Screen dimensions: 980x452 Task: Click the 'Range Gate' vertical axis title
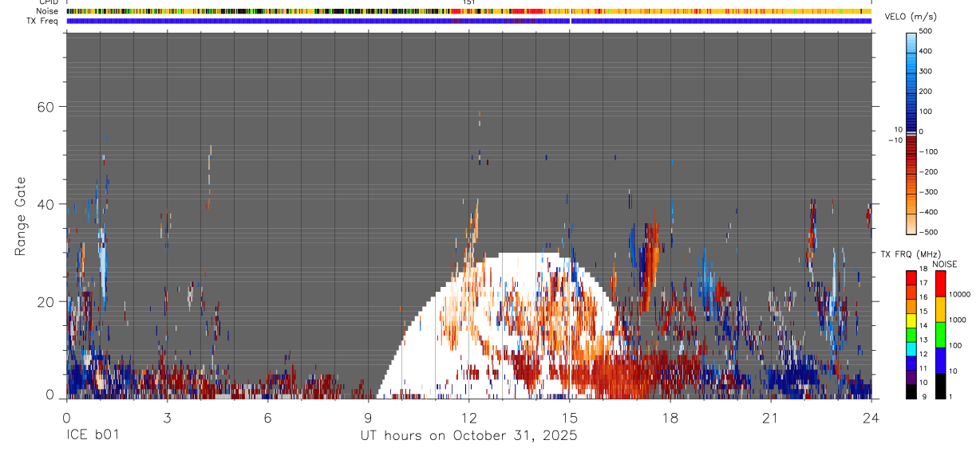click(22, 215)
